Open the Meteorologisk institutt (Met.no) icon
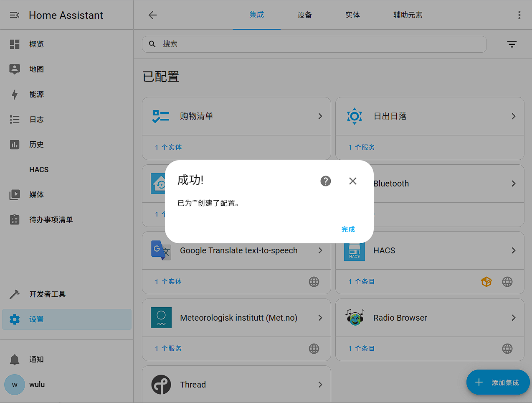This screenshot has height=403, width=532. pyautogui.click(x=161, y=318)
